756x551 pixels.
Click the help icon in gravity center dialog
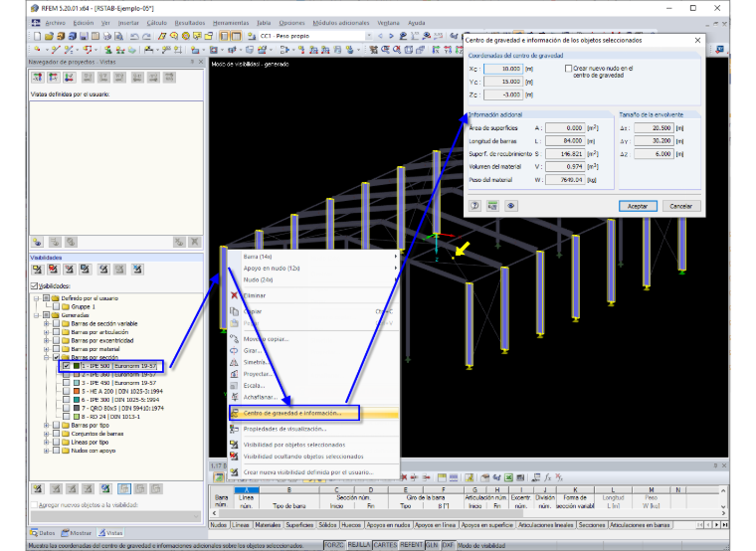coord(474,206)
